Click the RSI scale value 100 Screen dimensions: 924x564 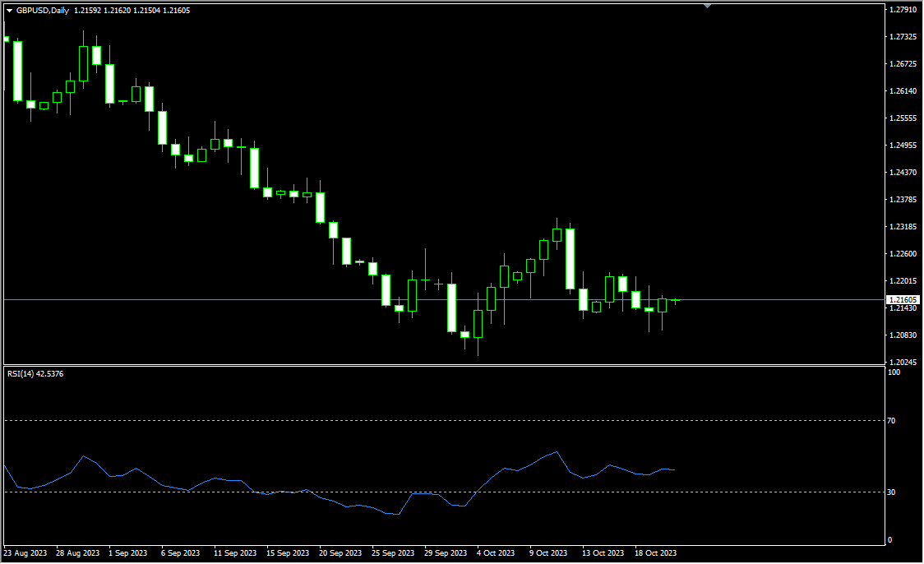(894, 373)
